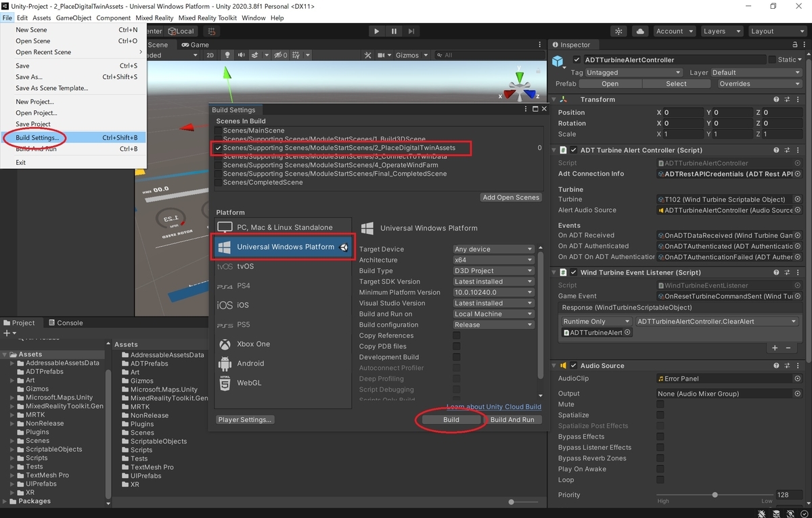Click the cube icon beside object name
Image resolution: width=812 pixels, height=518 pixels.
point(558,62)
